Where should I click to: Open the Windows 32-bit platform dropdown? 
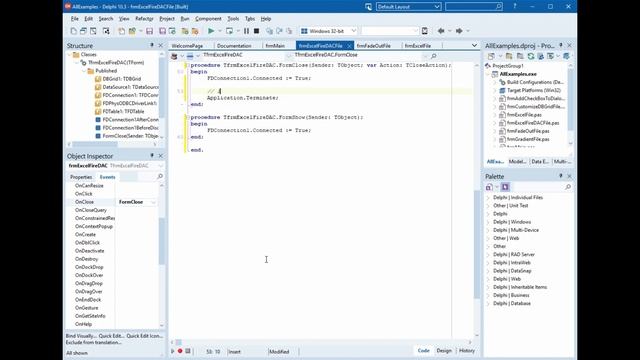coord(353,31)
